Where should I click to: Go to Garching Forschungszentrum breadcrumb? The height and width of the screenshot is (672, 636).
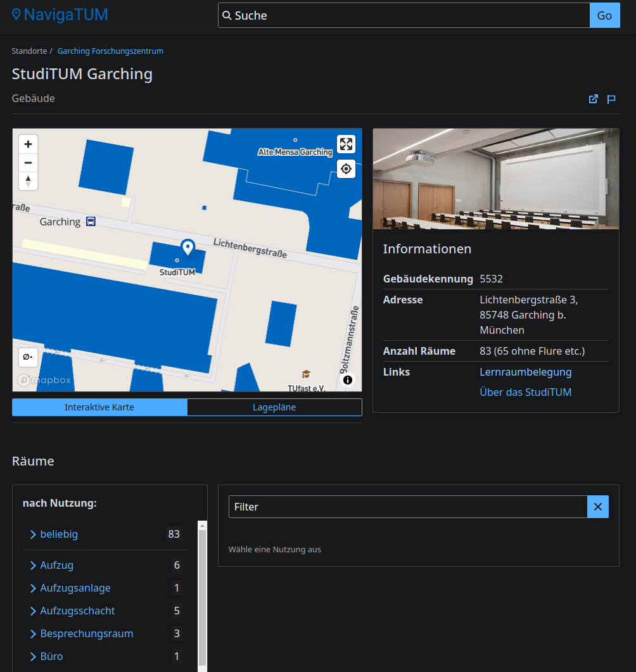pyautogui.click(x=110, y=51)
